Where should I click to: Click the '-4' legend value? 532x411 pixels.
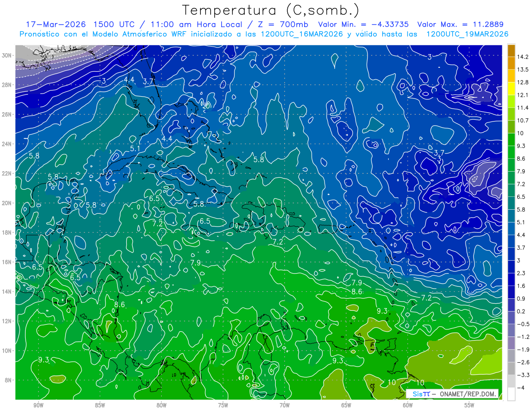point(520,388)
